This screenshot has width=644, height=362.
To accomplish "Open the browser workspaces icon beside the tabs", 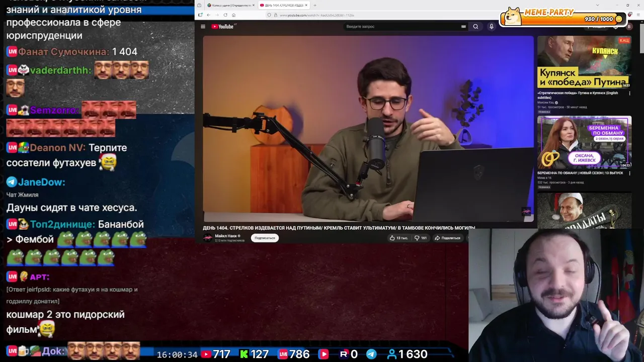I will tap(199, 5).
